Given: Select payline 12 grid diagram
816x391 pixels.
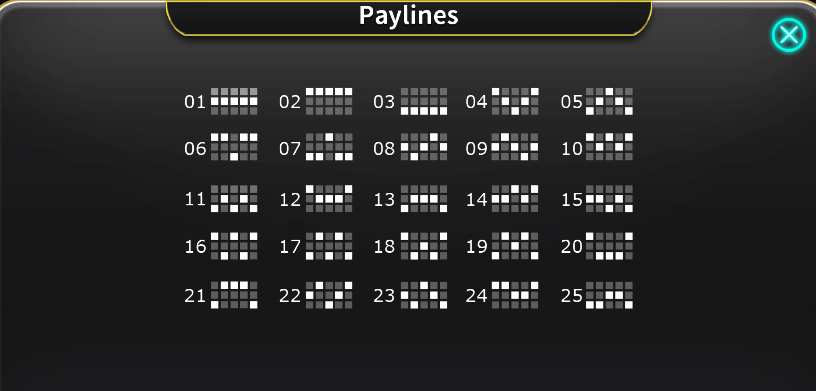Looking at the screenshot, I should (x=329, y=198).
